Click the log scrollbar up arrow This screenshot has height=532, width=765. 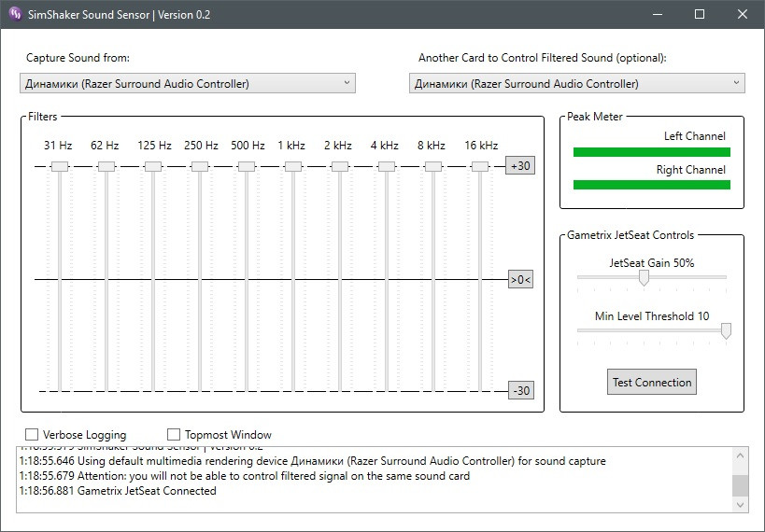coord(740,455)
